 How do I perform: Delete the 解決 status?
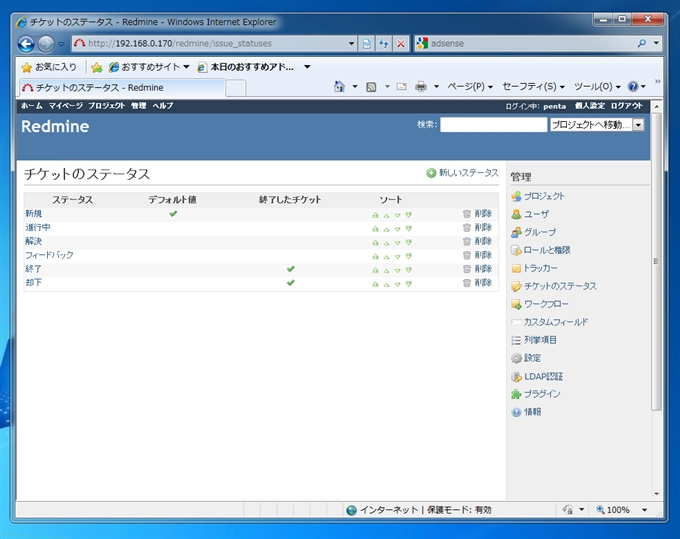click(x=477, y=241)
